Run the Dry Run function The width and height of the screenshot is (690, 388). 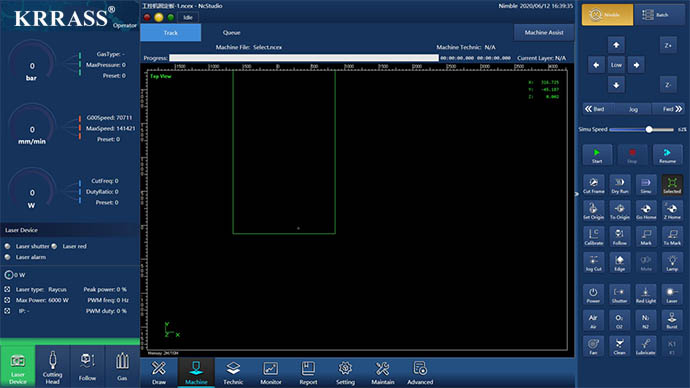pyautogui.click(x=620, y=185)
